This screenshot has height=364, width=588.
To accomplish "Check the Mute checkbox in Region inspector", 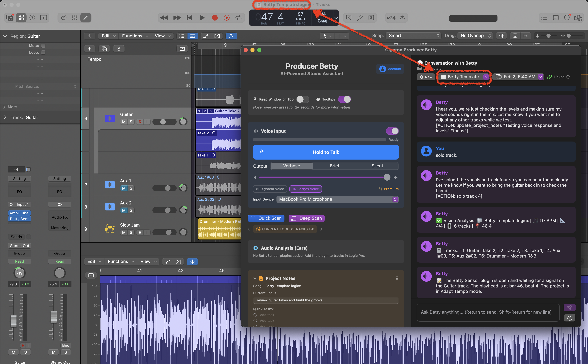I will pos(43,46).
